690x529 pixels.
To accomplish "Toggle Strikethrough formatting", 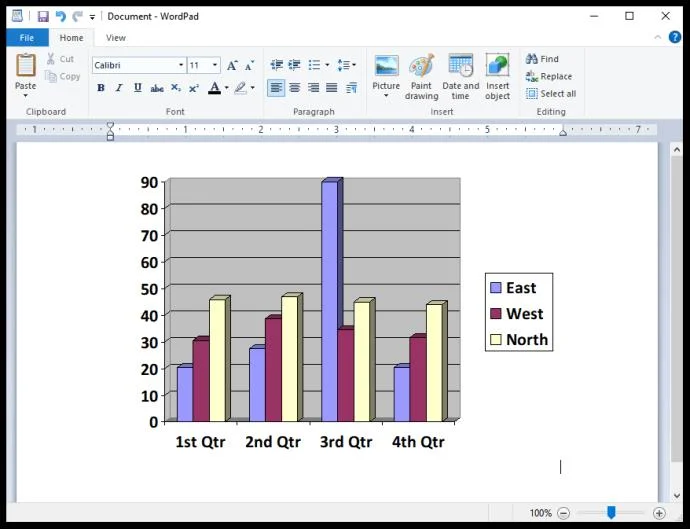I will click(x=157, y=88).
